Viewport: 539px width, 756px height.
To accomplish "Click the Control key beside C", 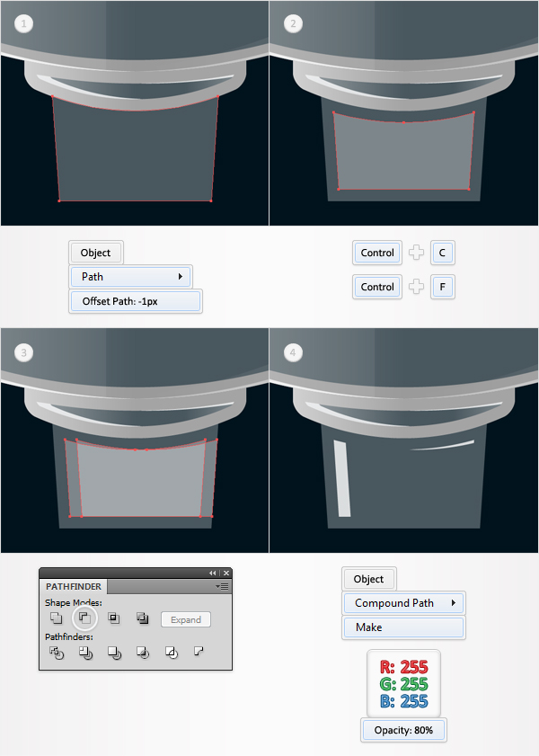I will (377, 253).
